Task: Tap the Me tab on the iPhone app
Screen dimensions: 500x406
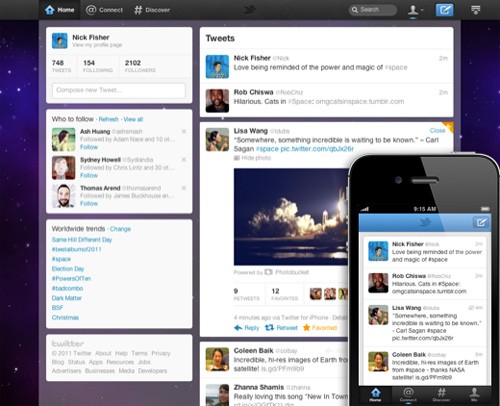Action: (x=474, y=395)
